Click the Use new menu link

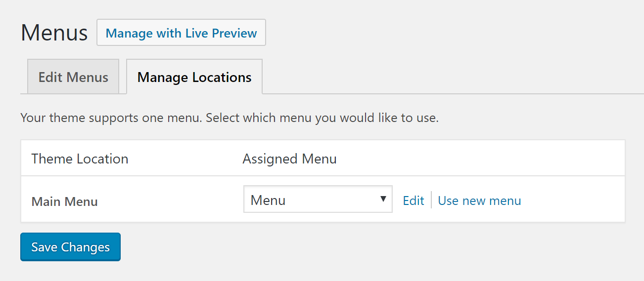point(479,201)
